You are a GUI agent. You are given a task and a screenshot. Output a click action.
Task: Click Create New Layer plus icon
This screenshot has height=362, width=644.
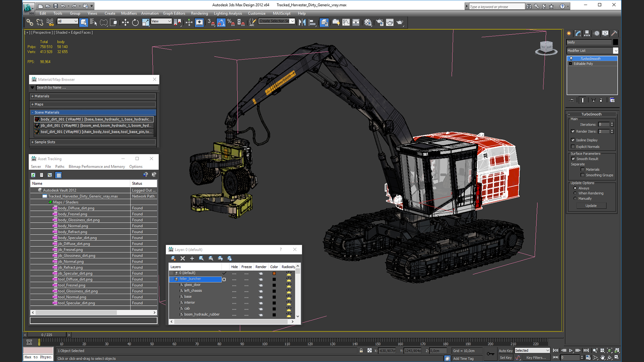point(192,258)
